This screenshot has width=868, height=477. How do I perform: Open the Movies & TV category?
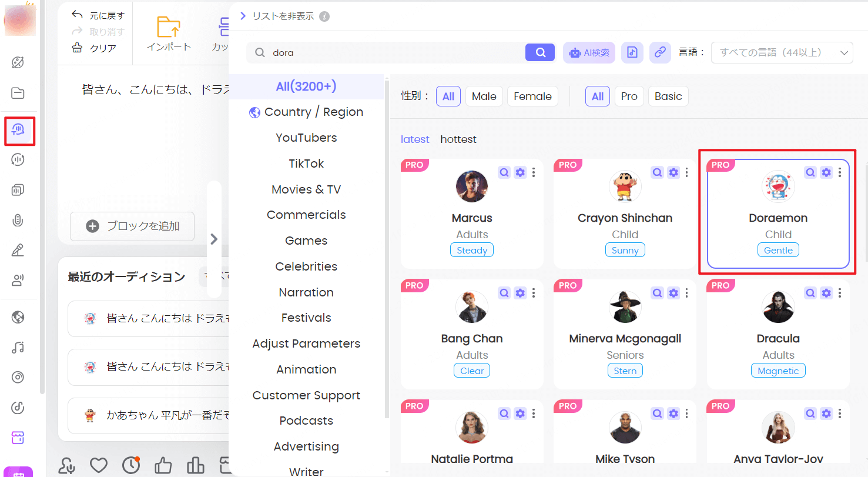pos(306,189)
